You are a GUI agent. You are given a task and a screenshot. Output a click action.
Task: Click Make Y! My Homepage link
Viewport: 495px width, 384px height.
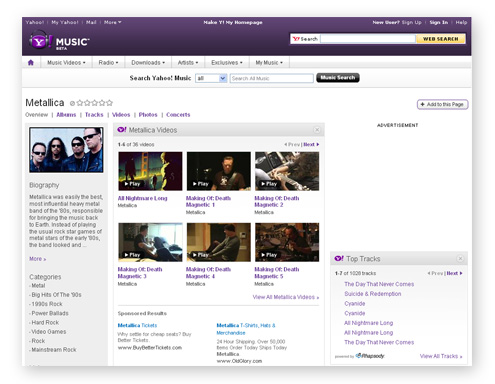(x=233, y=22)
